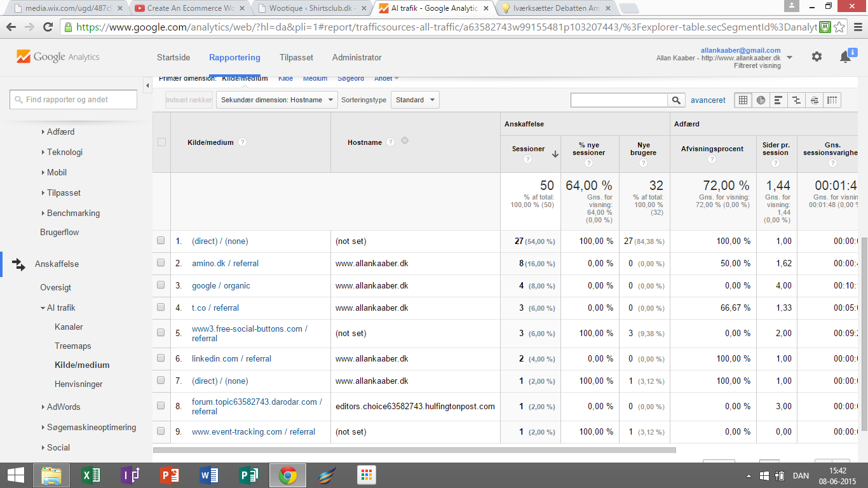Click the horizontal scrollbar below the table
This screenshot has height=488, width=868.
pos(414,451)
